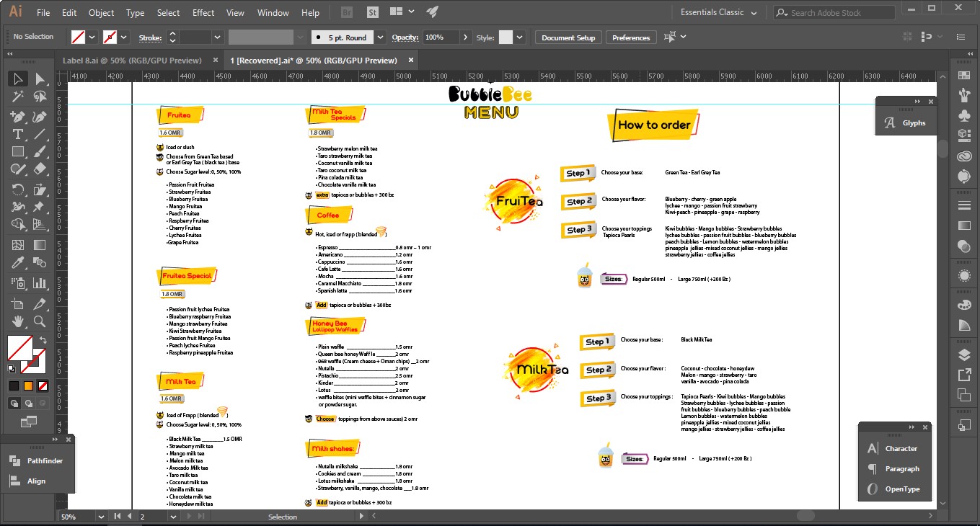Image resolution: width=980 pixels, height=526 pixels.
Task: Select the Magic Wand tool
Action: pyautogui.click(x=18, y=97)
